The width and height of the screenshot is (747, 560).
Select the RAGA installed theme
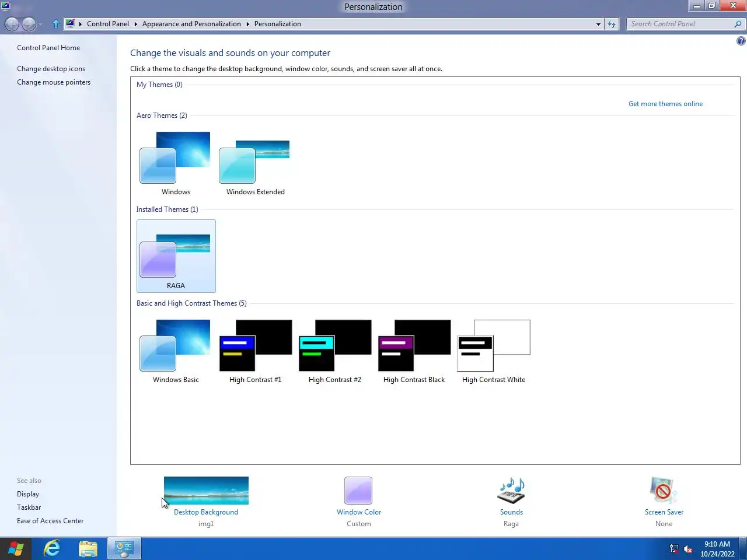pyautogui.click(x=176, y=256)
